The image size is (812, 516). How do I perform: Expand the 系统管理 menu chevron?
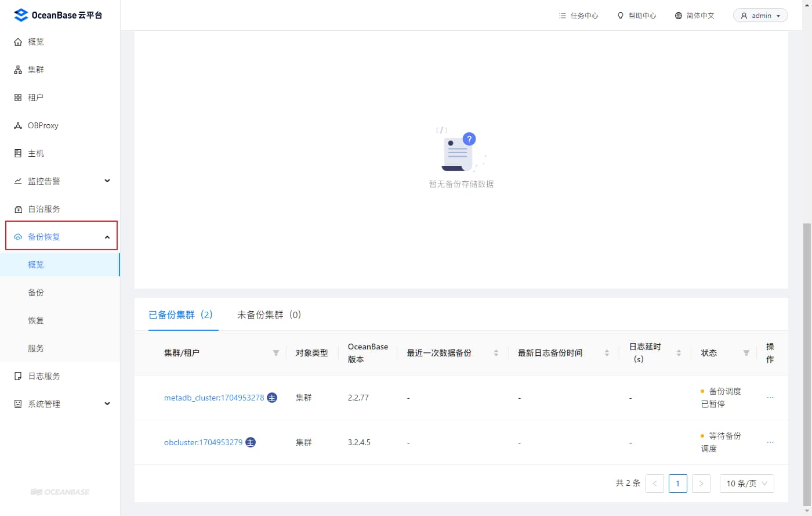[107, 404]
